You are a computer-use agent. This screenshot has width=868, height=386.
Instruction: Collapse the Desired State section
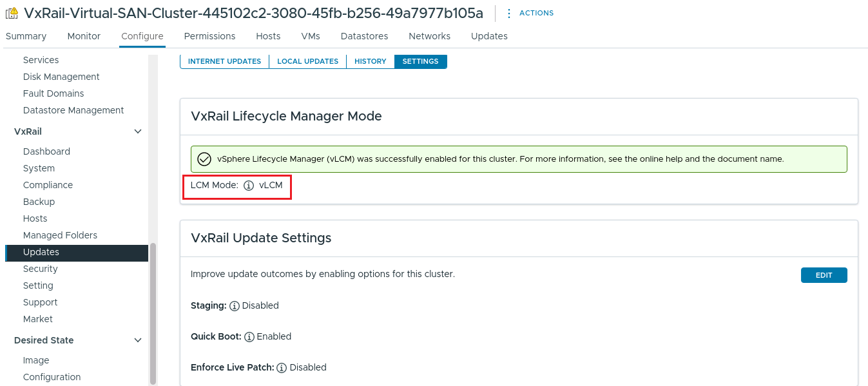137,340
